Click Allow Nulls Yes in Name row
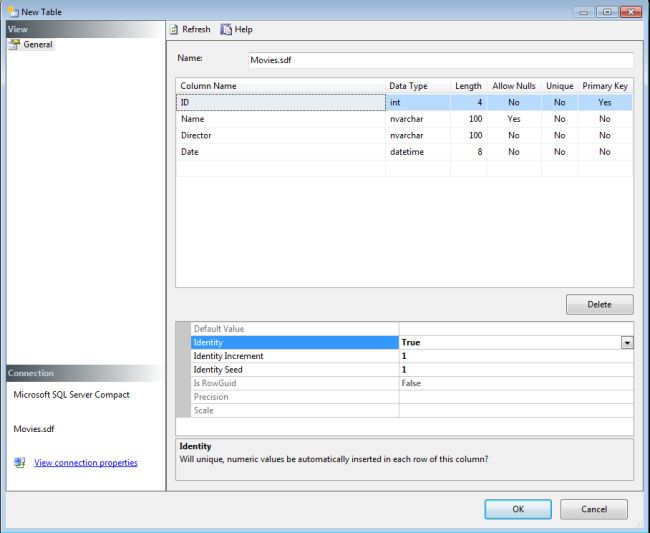The image size is (650, 533). point(514,119)
